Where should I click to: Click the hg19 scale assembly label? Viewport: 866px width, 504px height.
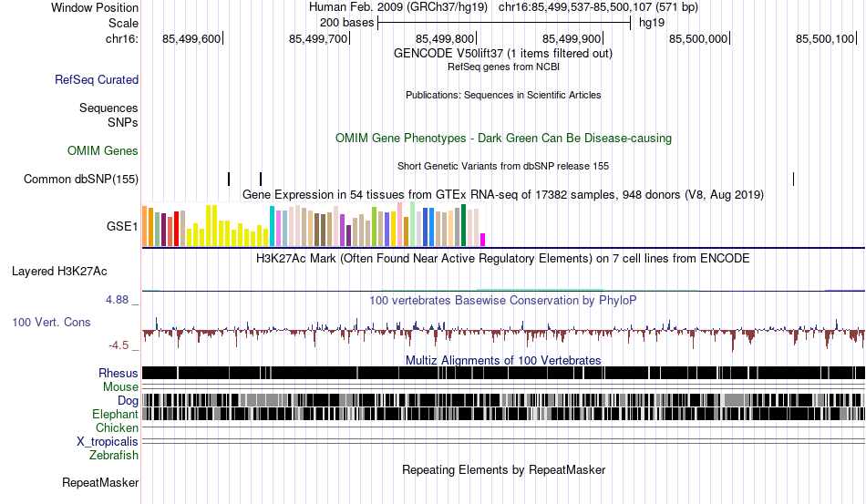pos(652,23)
